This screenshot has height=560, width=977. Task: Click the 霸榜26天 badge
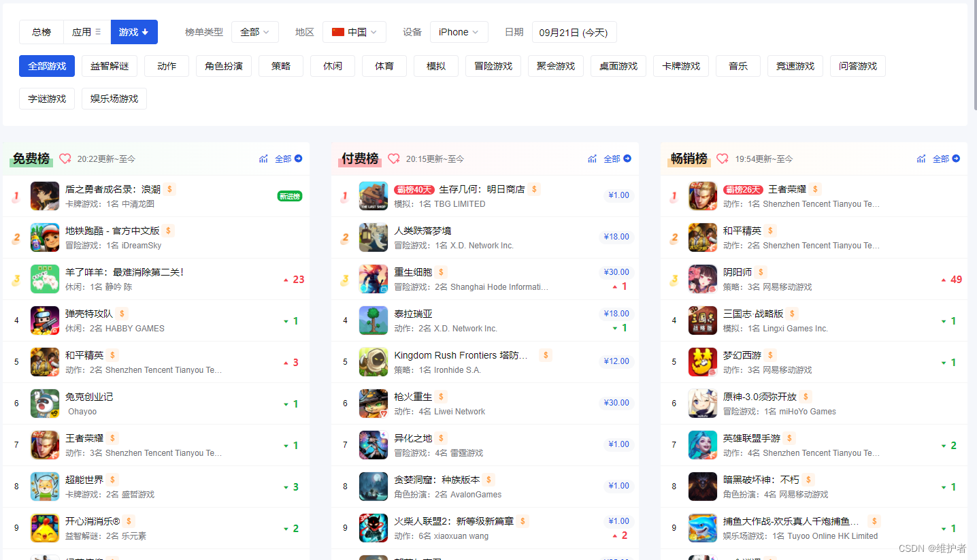click(x=743, y=190)
